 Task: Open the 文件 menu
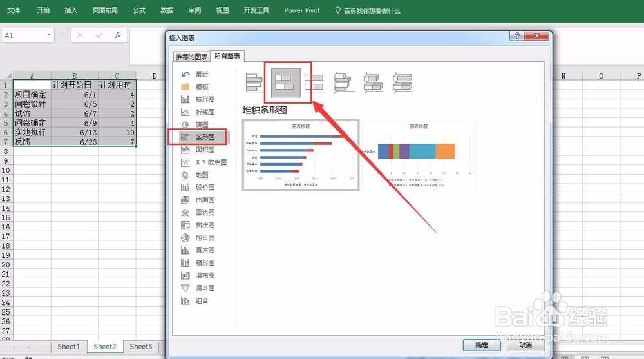[14, 10]
